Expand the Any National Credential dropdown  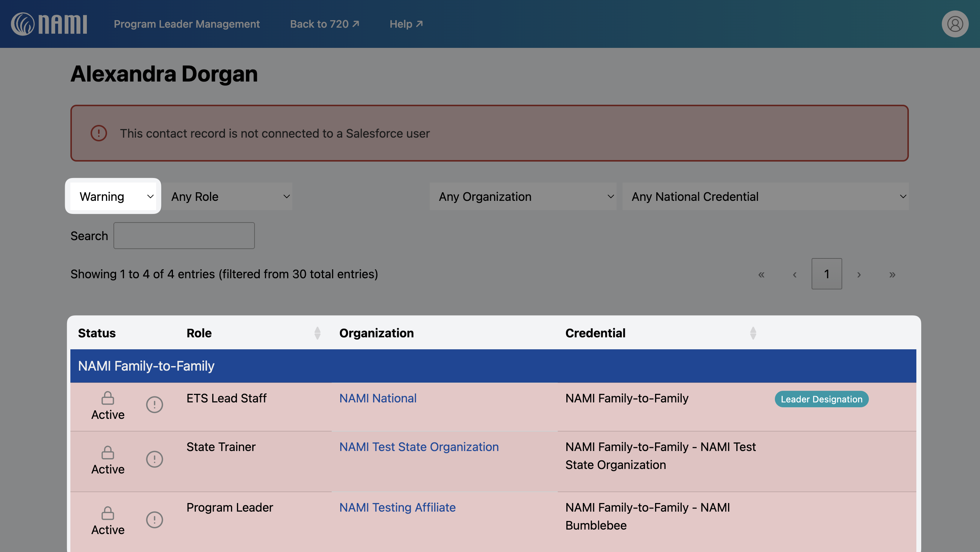(765, 197)
